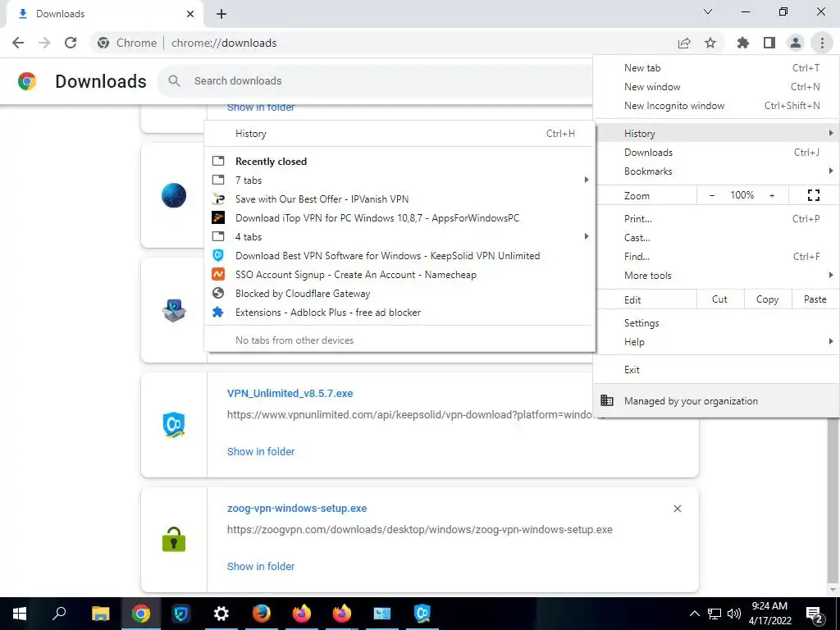Open the shield VPN app in taskbar
The image size is (840, 630).
181,614
